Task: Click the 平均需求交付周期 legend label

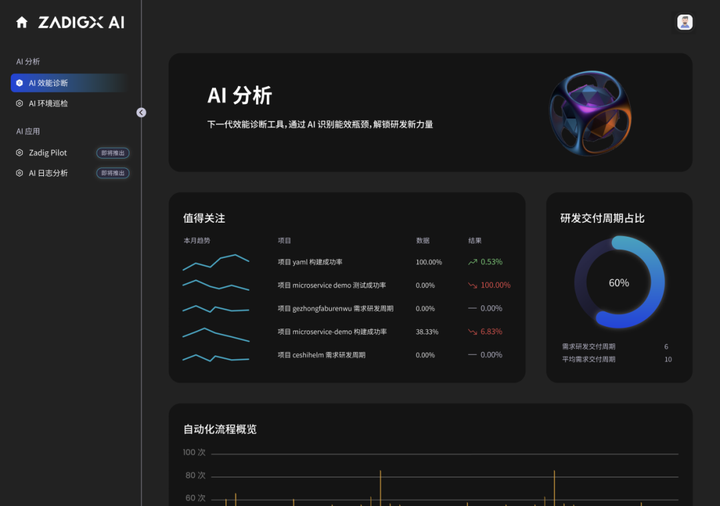Action: tap(589, 359)
